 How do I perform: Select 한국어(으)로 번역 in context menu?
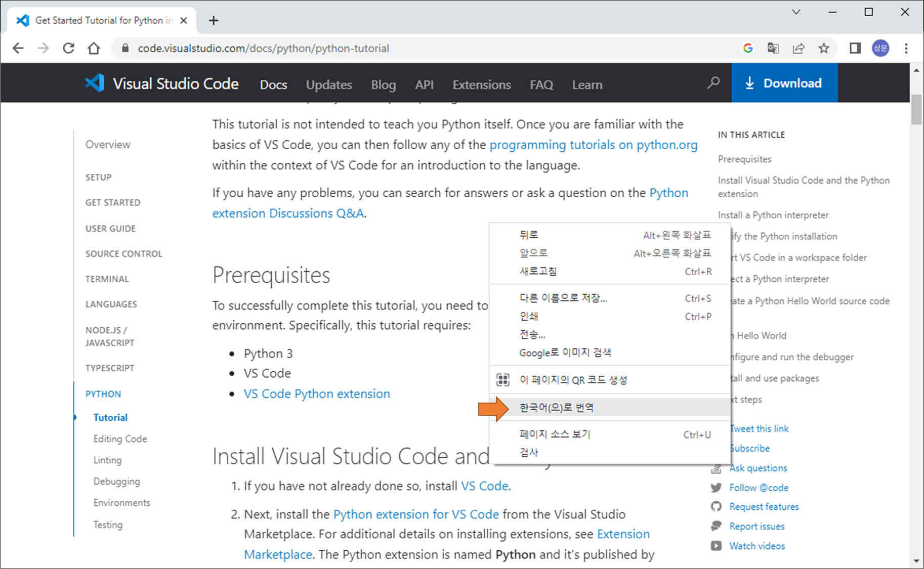click(x=611, y=407)
